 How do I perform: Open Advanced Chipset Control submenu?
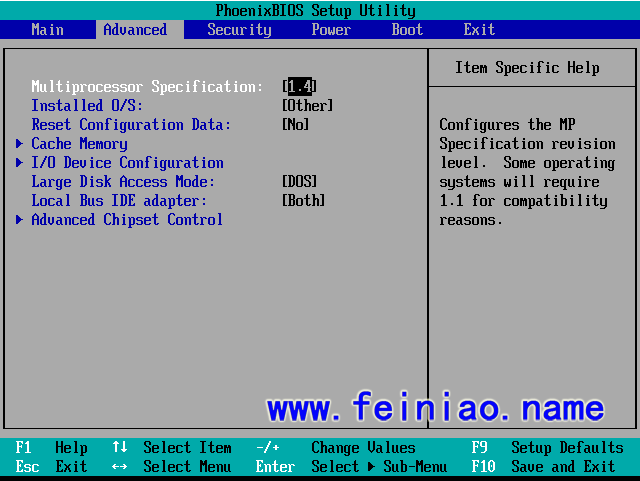[127, 220]
